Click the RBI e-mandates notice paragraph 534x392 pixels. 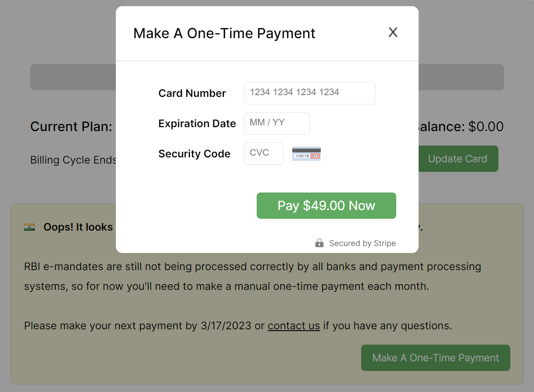point(252,276)
